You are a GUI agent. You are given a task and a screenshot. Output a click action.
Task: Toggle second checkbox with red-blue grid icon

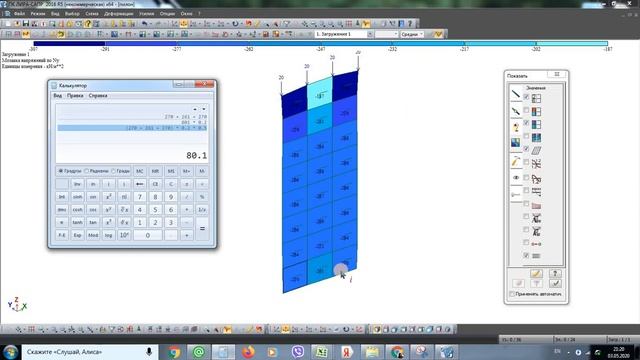[526, 110]
